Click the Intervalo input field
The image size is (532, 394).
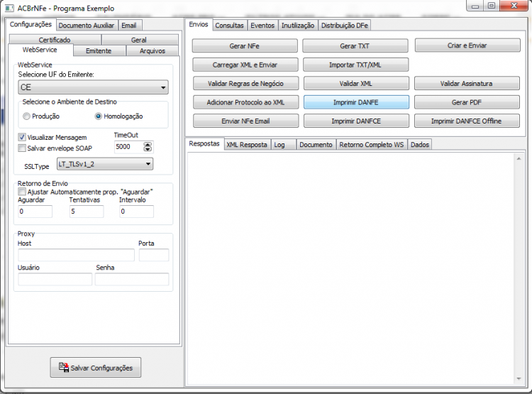[x=136, y=212]
